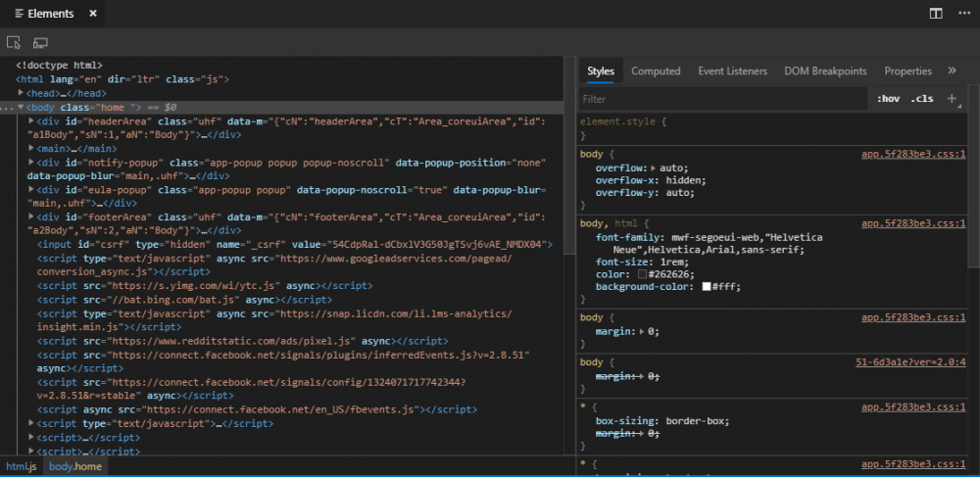Open the Event Listeners tab

pyautogui.click(x=732, y=72)
